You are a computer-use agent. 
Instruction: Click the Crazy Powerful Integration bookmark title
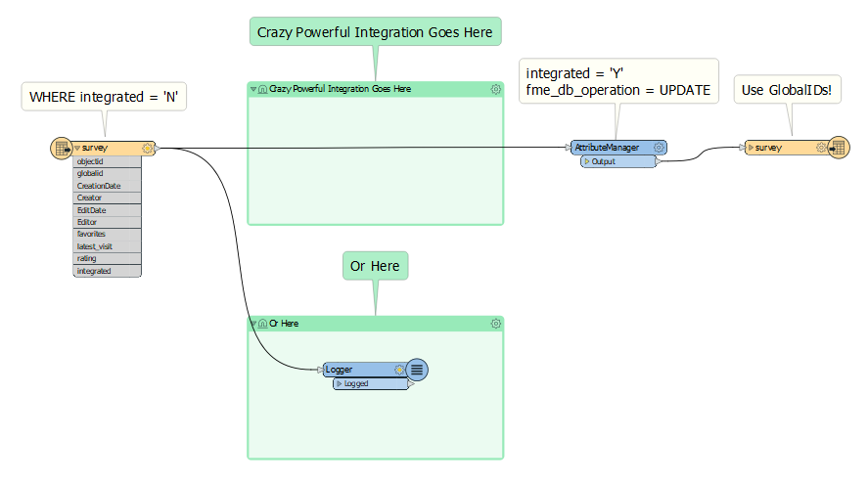click(341, 89)
